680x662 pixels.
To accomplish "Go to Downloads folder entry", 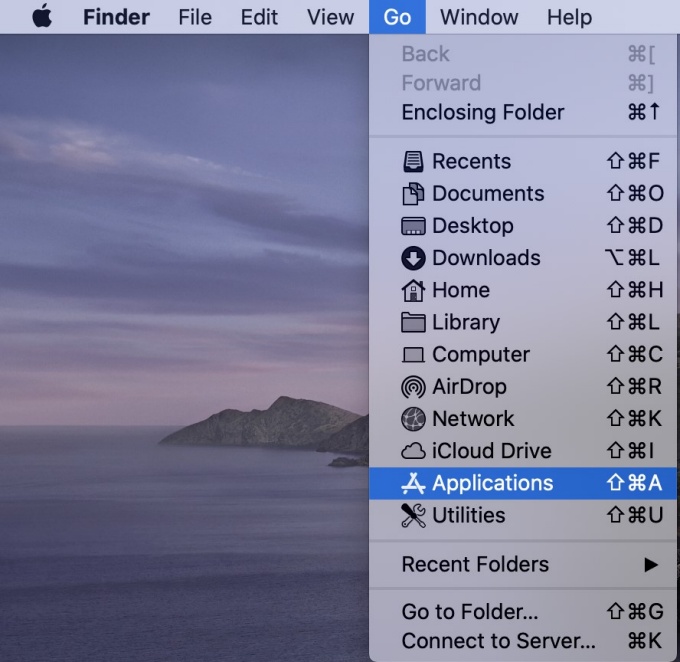I will 523,258.
